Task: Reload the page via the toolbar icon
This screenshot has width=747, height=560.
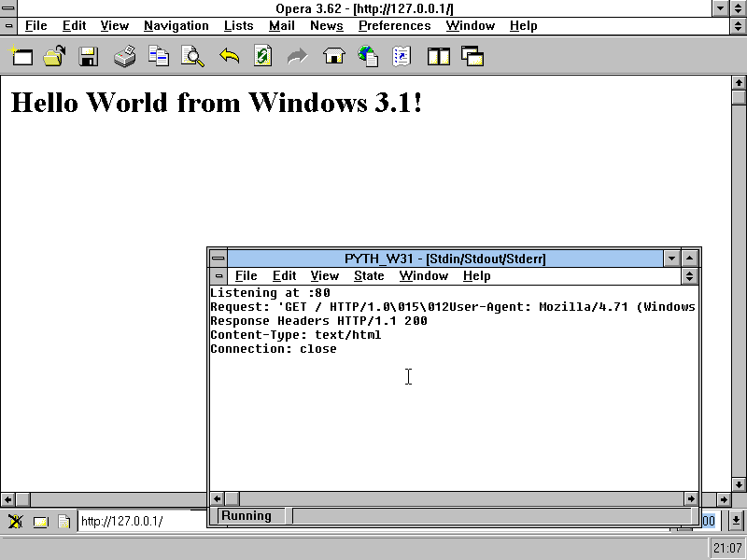Action: pyautogui.click(x=263, y=57)
